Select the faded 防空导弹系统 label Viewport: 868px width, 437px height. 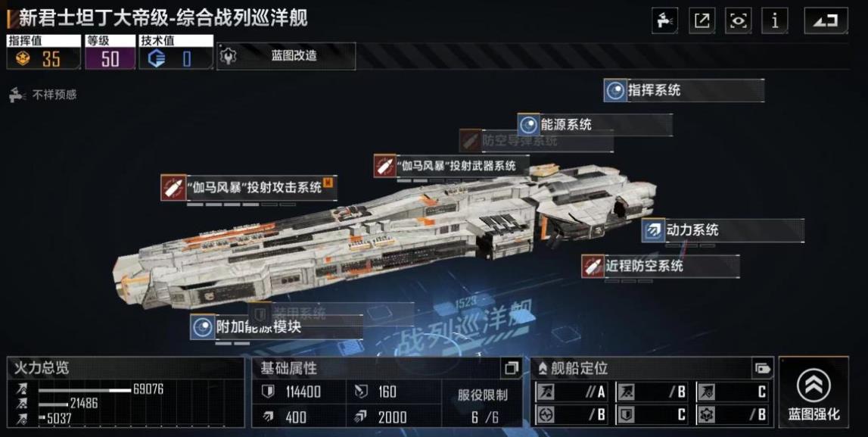518,141
